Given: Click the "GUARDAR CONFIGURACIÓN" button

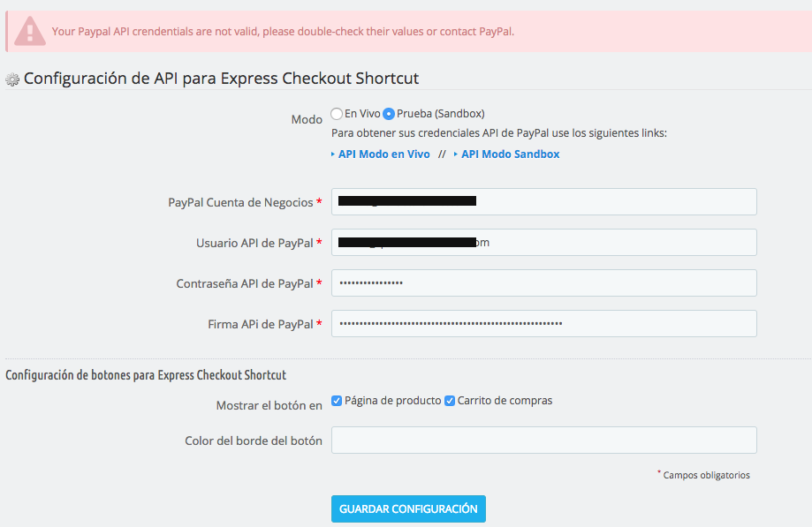Looking at the screenshot, I should coord(407,508).
